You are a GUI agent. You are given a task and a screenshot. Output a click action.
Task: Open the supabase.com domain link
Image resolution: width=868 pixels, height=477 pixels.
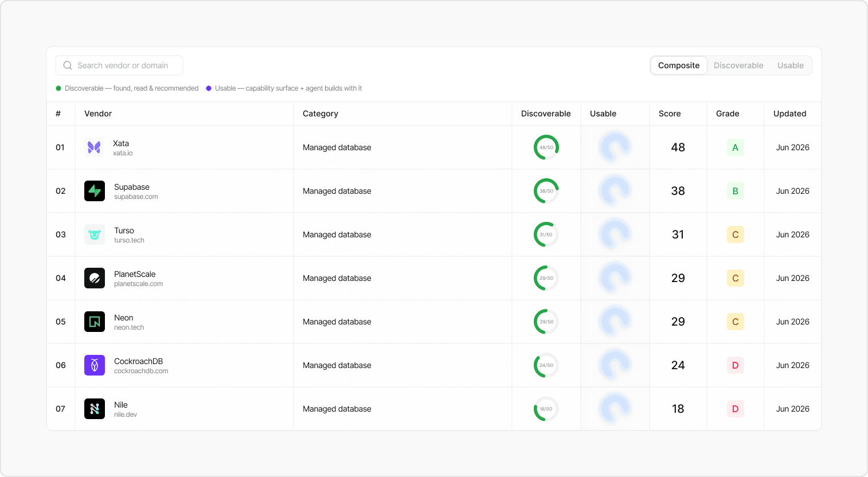(136, 197)
